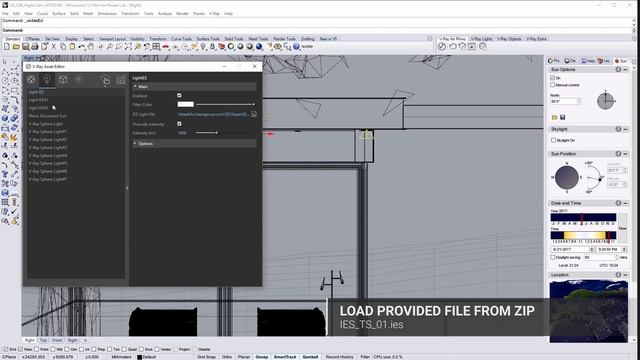Open Geometry cube category in the Asset Editor
Screen dimensions: 640x360
tap(63, 80)
